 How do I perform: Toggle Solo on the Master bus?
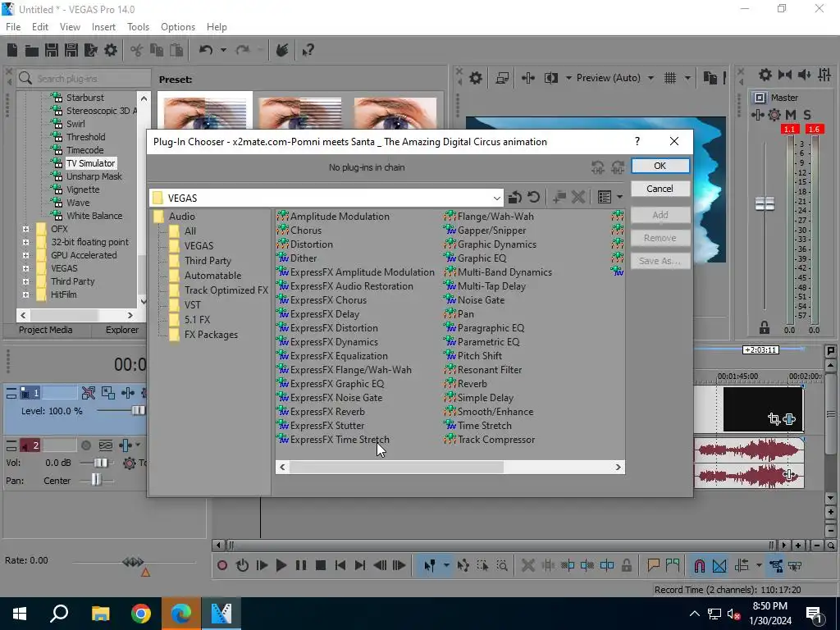tap(807, 115)
